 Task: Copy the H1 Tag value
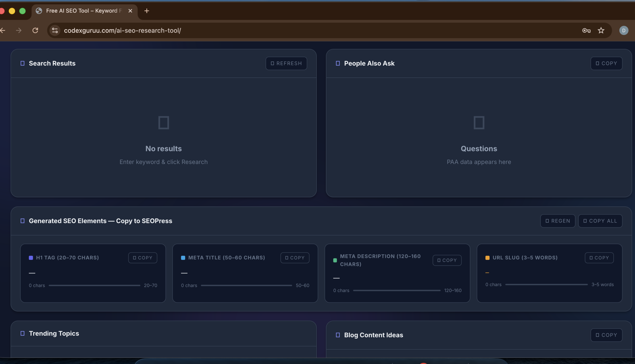(x=143, y=258)
